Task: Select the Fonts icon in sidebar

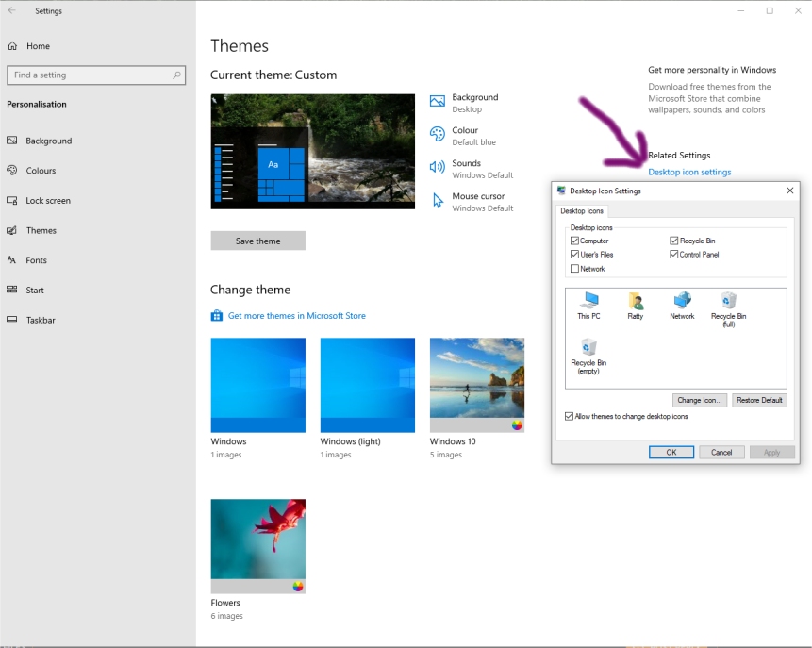Action: (x=12, y=260)
